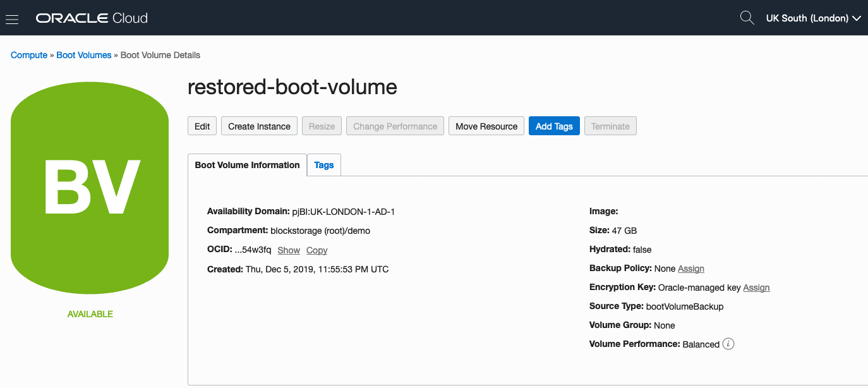Expand the UK South (London) region dropdown
Viewport: 868px width, 388px height.
tap(813, 18)
